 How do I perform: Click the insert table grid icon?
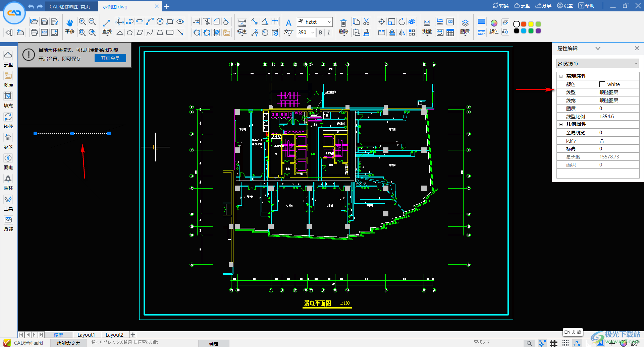click(450, 32)
